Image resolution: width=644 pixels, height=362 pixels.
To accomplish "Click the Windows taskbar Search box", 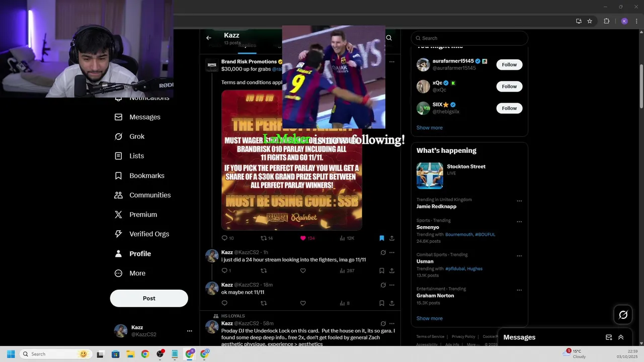I will [54, 354].
